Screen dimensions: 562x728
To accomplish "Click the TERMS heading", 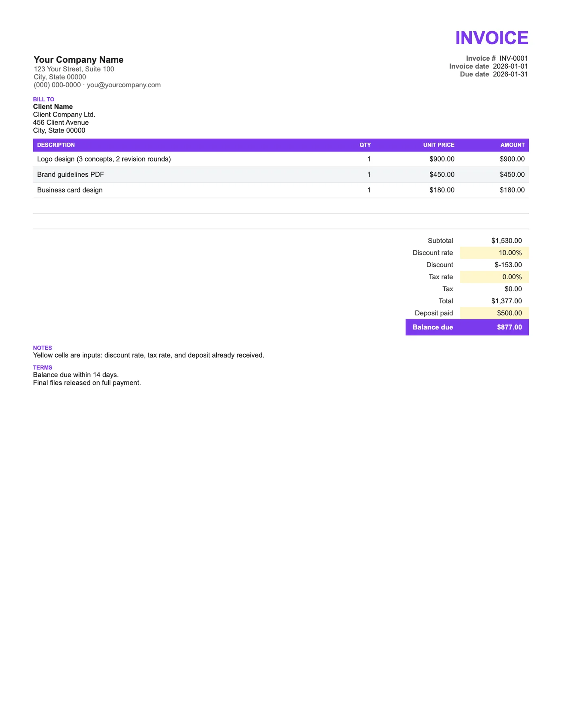I will [43, 368].
